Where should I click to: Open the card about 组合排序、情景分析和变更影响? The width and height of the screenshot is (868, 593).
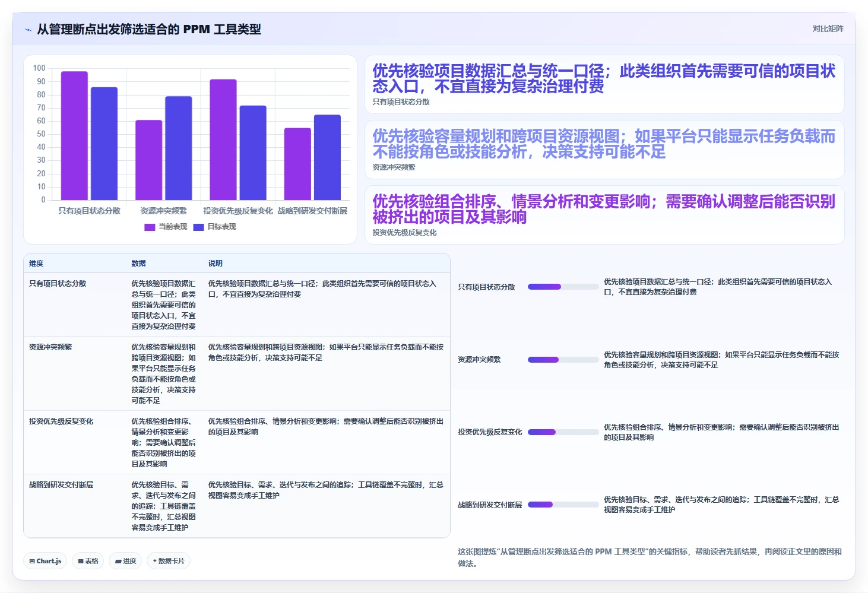pyautogui.click(x=604, y=215)
